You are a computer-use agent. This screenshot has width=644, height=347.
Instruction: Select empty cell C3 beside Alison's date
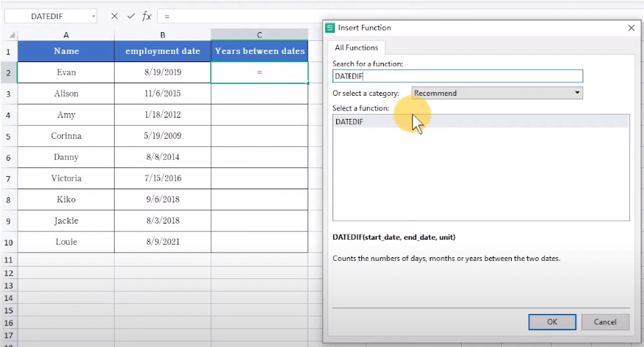pos(260,94)
